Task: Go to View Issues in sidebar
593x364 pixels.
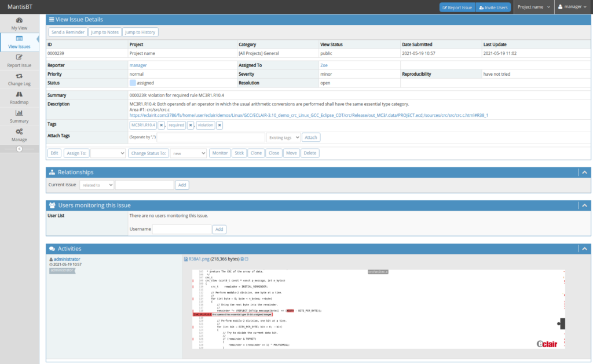Action: 19,42
